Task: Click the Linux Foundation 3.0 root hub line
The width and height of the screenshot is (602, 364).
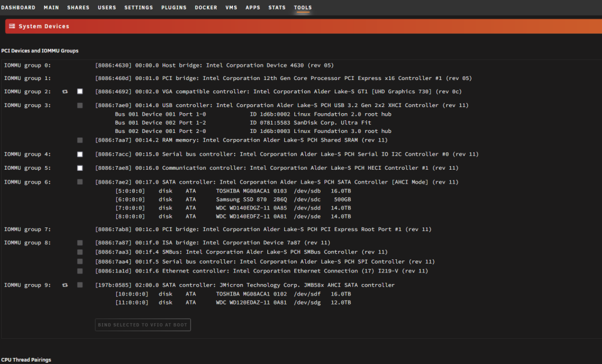Action: click(x=253, y=131)
